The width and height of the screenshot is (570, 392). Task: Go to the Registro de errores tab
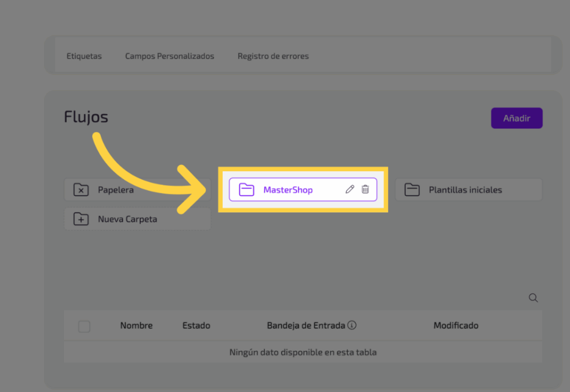(x=273, y=56)
